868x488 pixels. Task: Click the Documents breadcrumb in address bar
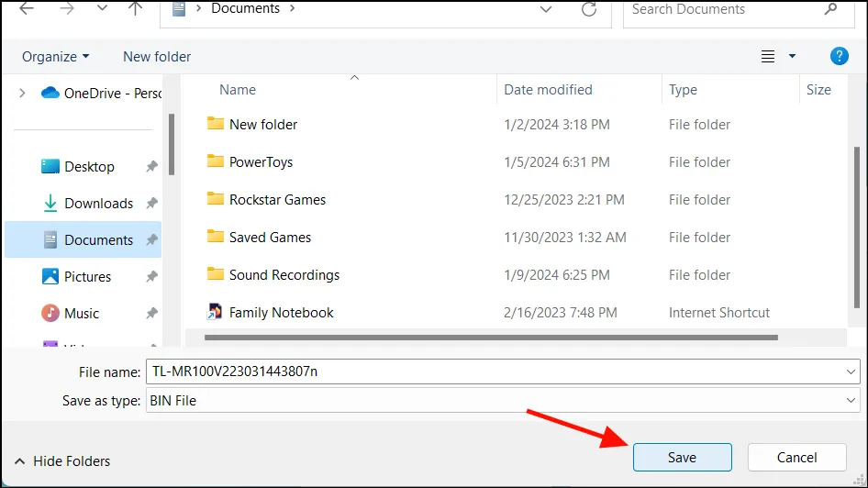pyautogui.click(x=245, y=9)
